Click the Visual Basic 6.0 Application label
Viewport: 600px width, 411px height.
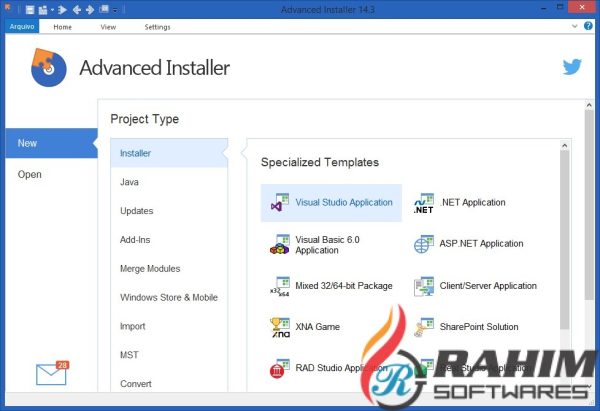328,245
